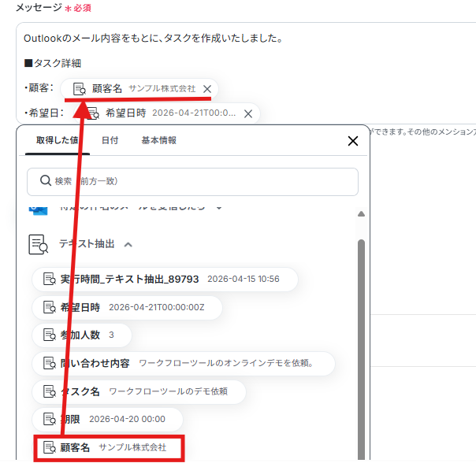Remove the 希望日時 chip from the message

click(248, 113)
